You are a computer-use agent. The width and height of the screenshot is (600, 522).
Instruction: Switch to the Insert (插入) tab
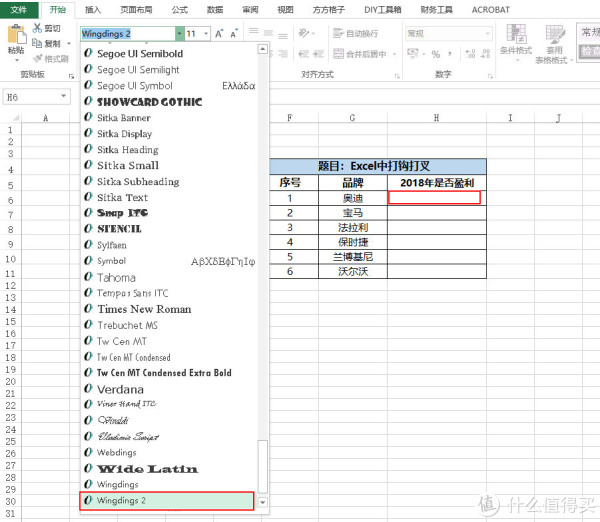point(93,10)
